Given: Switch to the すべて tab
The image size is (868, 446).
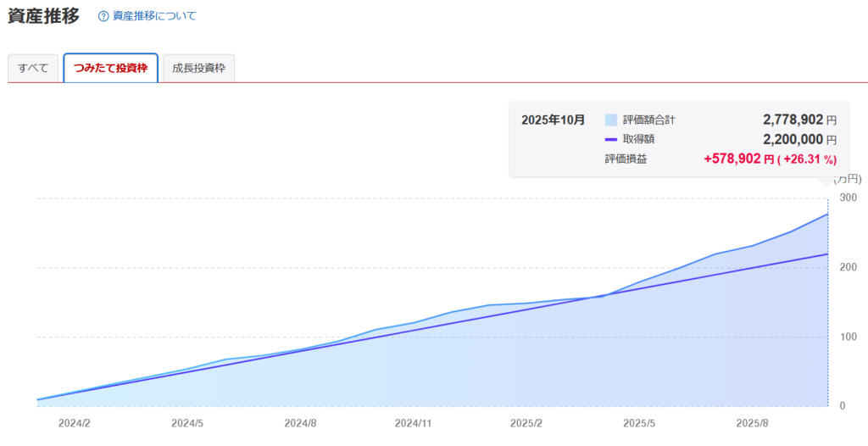Looking at the screenshot, I should click(34, 68).
